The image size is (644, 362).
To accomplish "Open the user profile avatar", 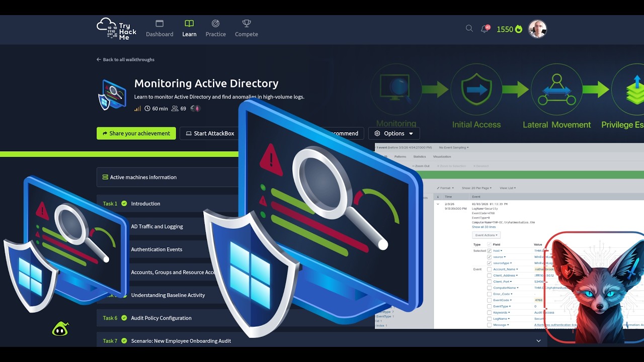I will click(537, 29).
